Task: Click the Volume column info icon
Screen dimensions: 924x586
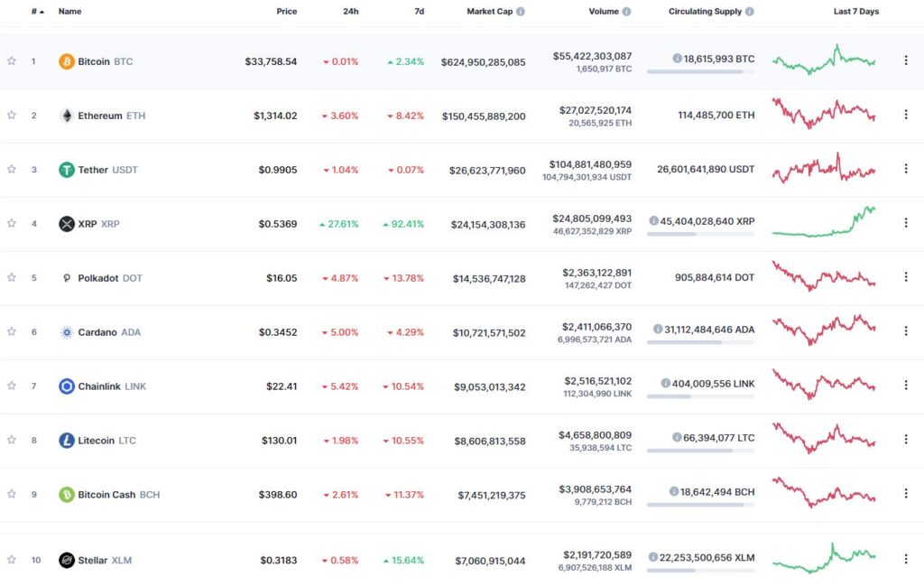Action: (x=626, y=11)
